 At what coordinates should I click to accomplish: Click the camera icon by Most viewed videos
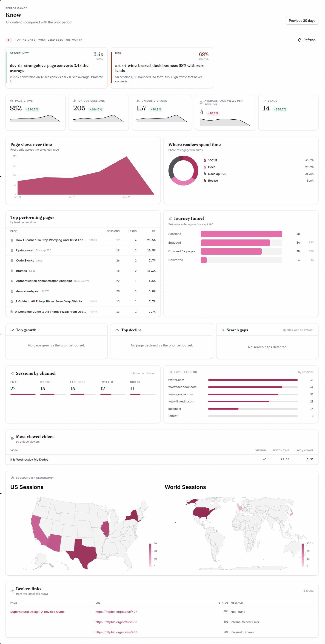(x=12, y=439)
